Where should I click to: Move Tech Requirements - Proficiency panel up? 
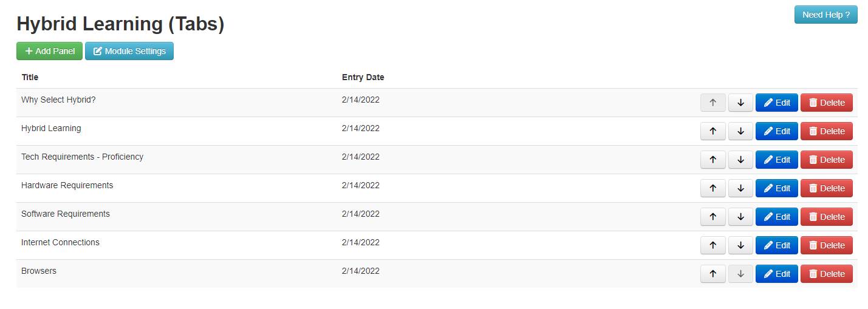coord(713,160)
